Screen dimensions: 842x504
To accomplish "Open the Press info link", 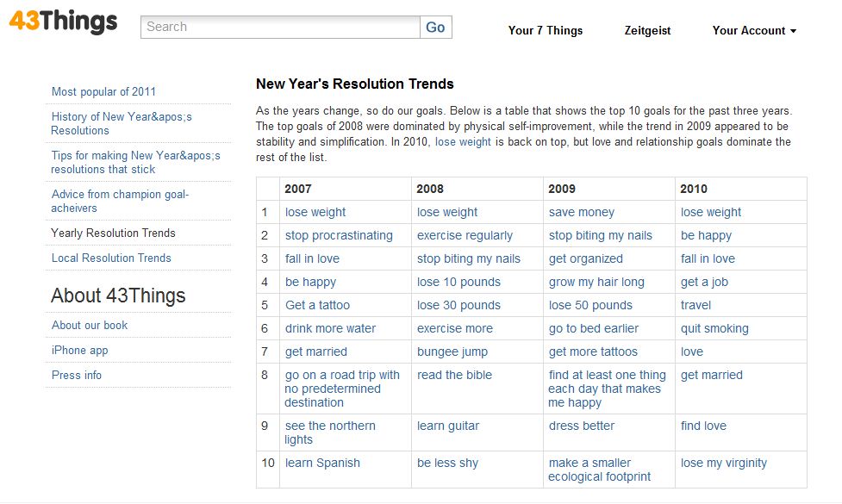I will [x=76, y=375].
